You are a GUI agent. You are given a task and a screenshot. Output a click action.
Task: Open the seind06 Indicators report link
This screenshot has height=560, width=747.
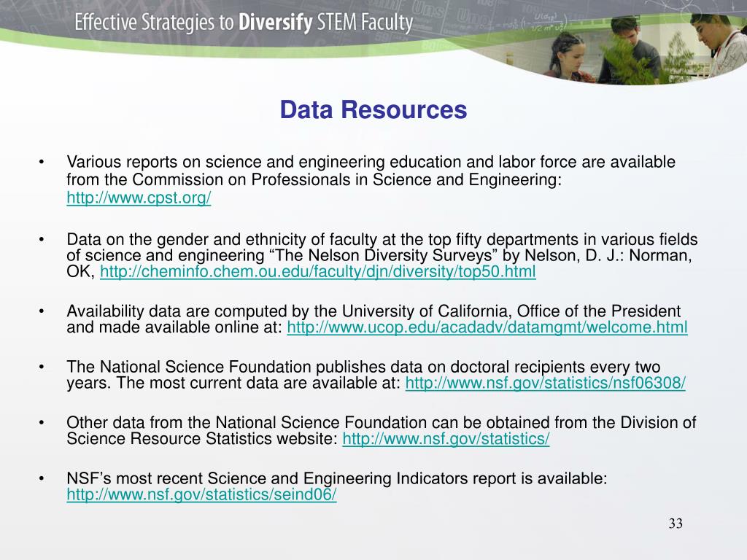201,494
